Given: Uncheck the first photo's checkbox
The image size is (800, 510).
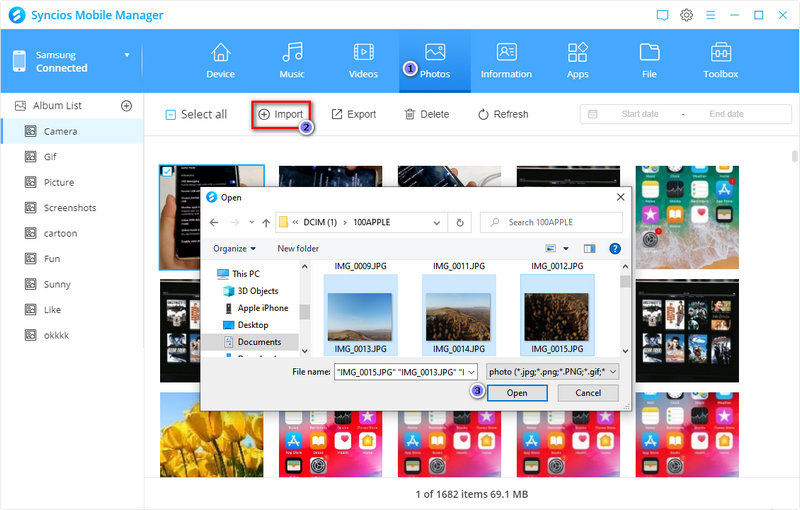Looking at the screenshot, I should pos(167,171).
